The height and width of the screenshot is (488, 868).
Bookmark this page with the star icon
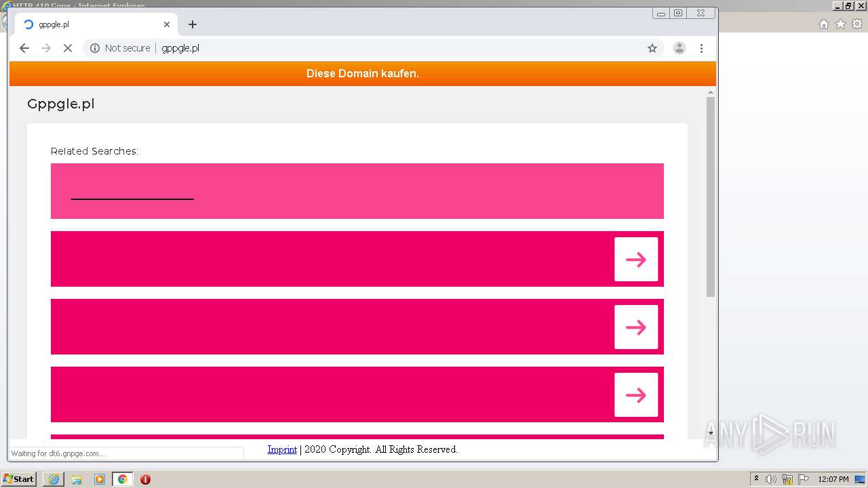click(652, 48)
